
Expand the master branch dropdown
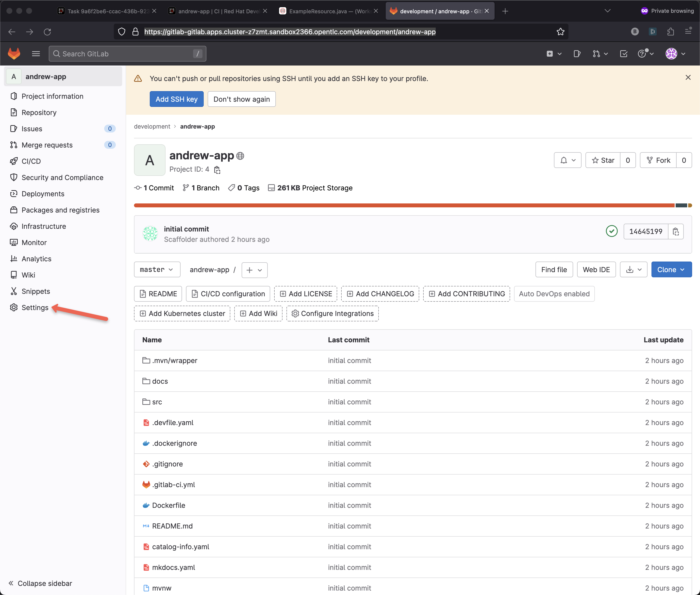157,269
